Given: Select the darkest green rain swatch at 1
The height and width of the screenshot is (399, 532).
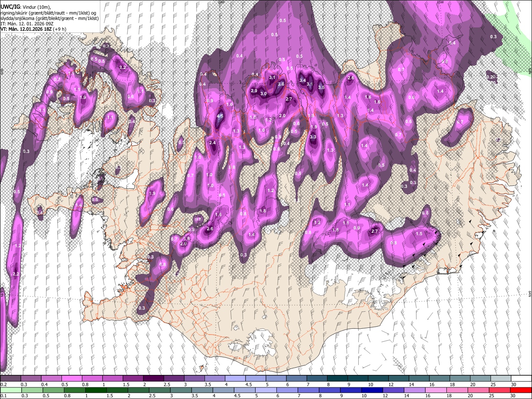Looking at the screenshot, I should click(96, 390).
